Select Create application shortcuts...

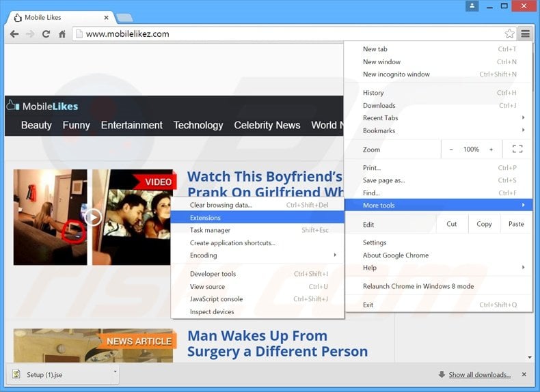pyautogui.click(x=258, y=243)
